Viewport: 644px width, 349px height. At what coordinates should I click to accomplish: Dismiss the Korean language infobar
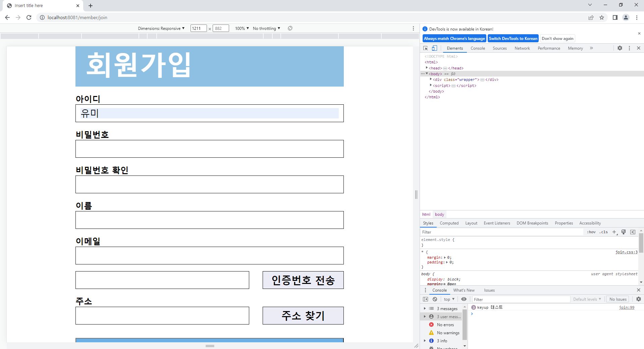(639, 34)
